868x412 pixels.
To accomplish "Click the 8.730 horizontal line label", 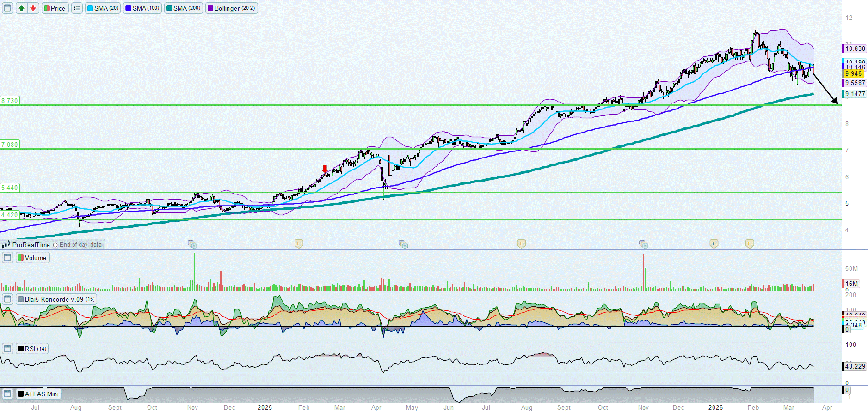I will click(10, 101).
